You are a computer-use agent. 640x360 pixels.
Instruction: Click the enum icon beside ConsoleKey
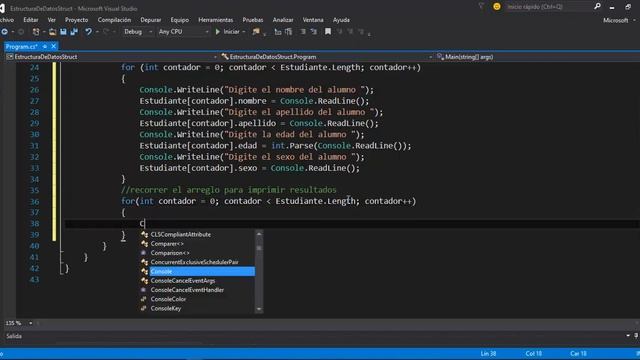(x=144, y=309)
